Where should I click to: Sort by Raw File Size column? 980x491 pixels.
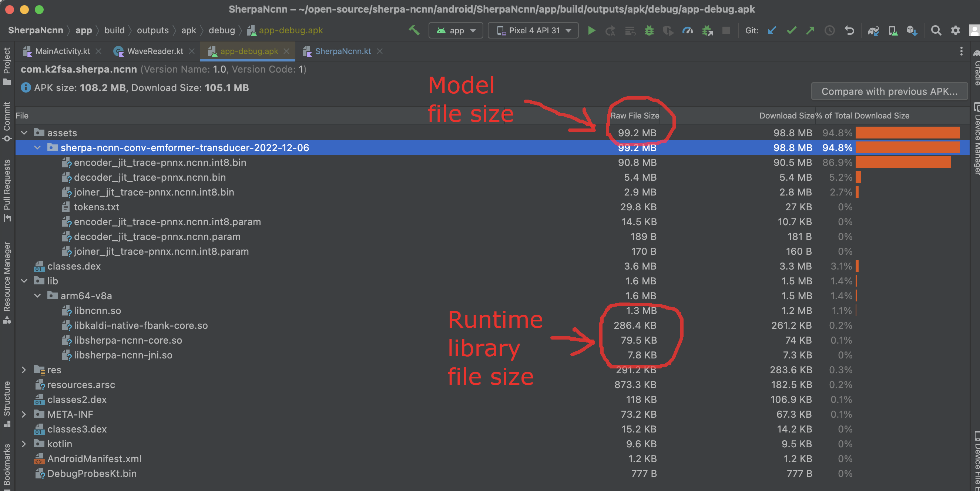tap(635, 116)
